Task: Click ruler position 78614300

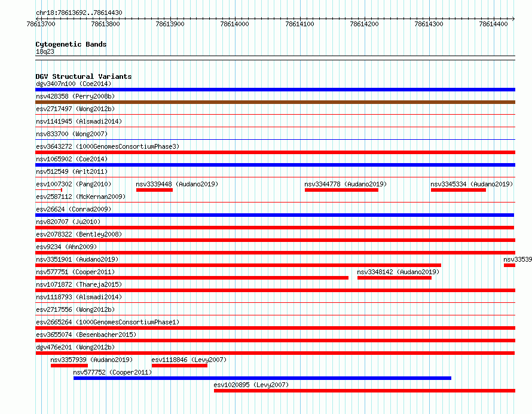Action: coord(429,24)
